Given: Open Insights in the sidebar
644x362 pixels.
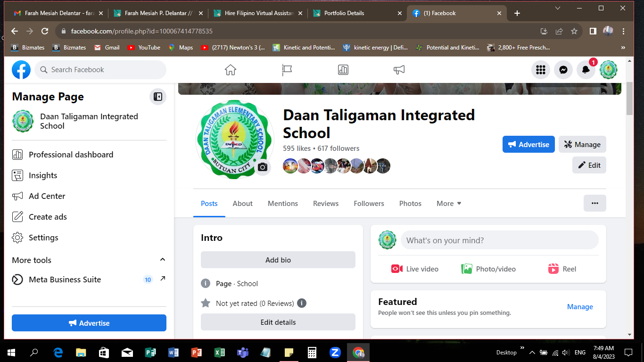Looking at the screenshot, I should pos(89,175).
